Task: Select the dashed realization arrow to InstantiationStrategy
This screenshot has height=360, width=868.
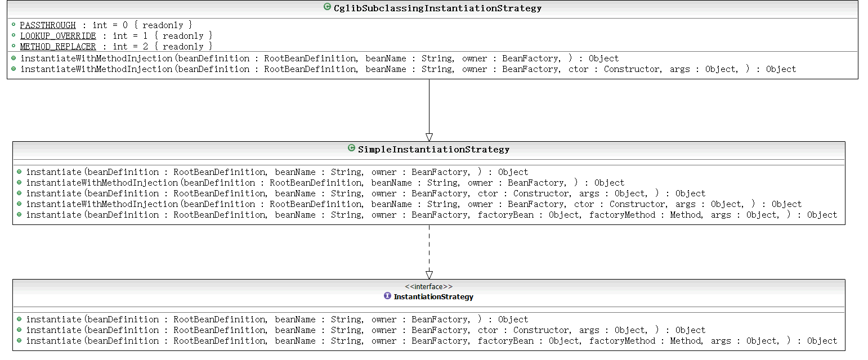Action: (429, 252)
